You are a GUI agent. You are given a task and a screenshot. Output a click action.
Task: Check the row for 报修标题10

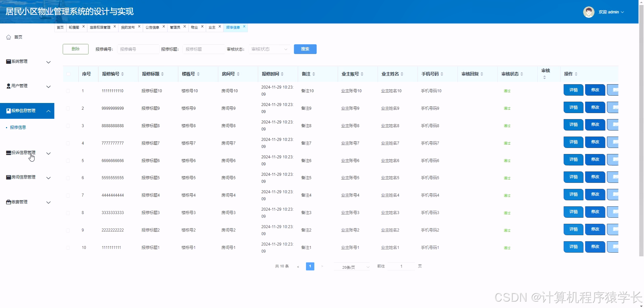click(x=68, y=91)
